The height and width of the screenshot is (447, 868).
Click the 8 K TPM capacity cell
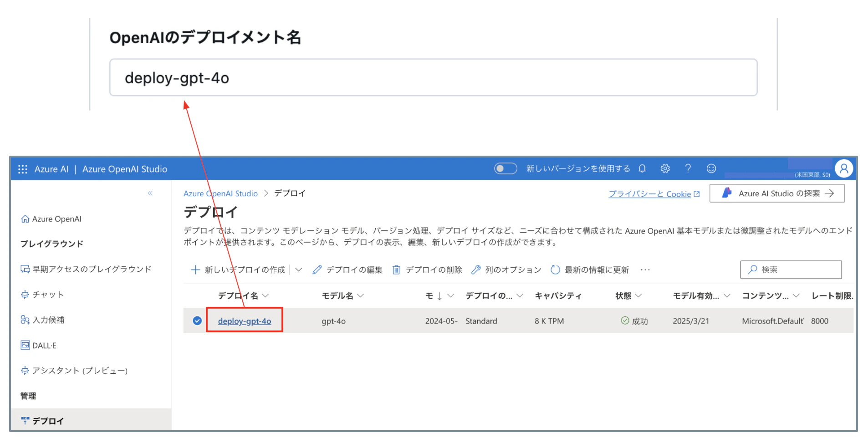click(549, 321)
